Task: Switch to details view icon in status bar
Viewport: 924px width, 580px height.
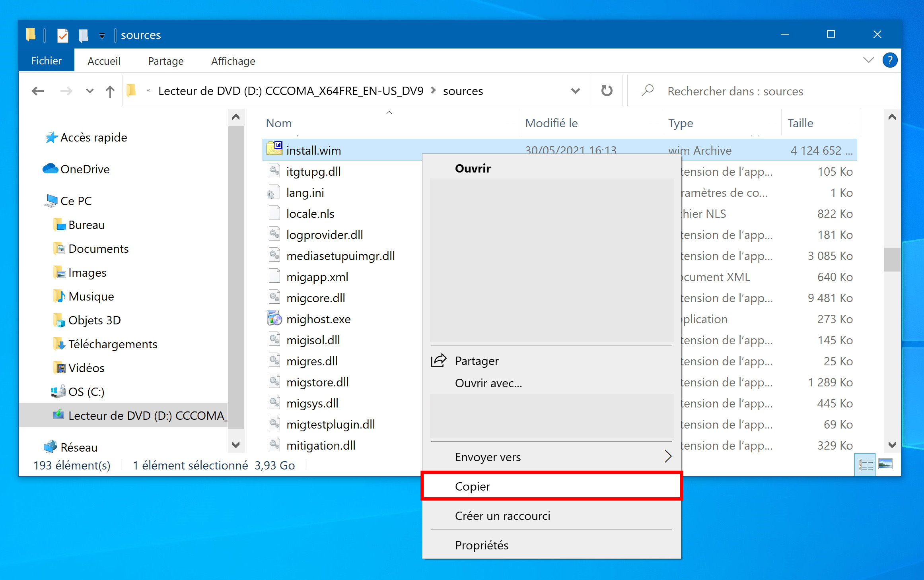Action: coord(865,464)
